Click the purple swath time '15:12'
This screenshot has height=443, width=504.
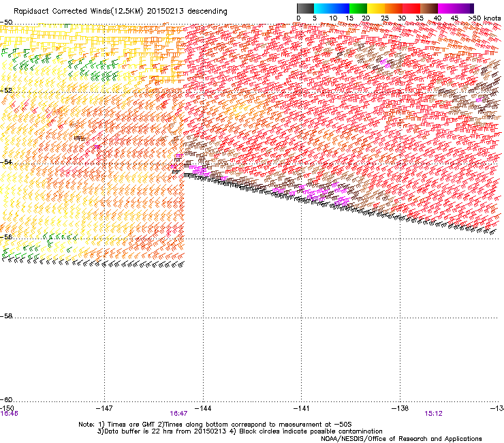(433, 414)
